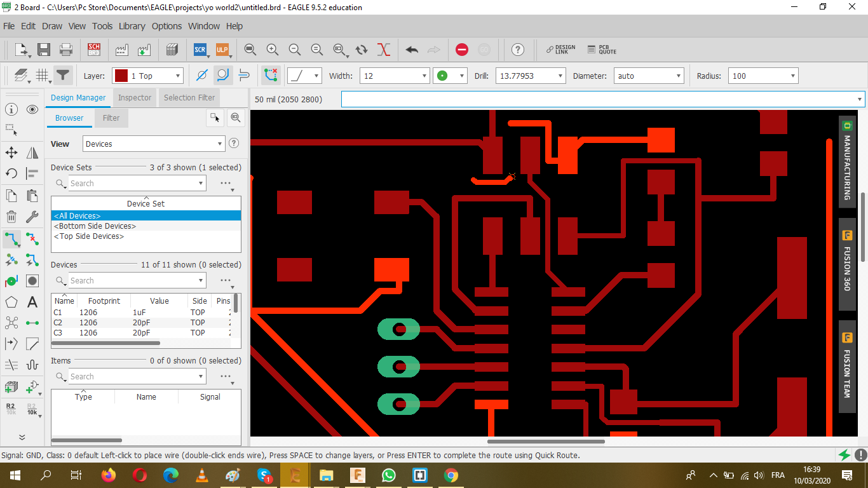This screenshot has height=488, width=868.
Task: Click the Print icon in toolbar
Action: click(66, 50)
